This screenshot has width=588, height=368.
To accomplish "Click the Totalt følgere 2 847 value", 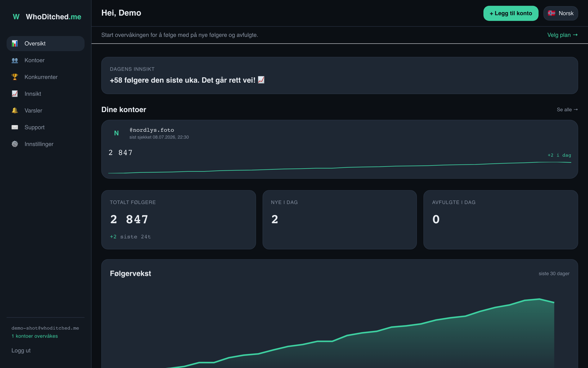I will (129, 219).
